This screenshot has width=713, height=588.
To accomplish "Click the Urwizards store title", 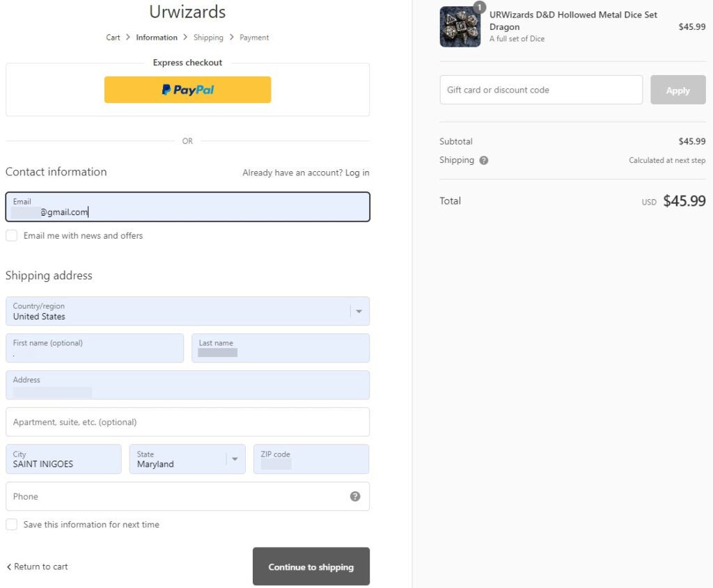I will tap(187, 12).
